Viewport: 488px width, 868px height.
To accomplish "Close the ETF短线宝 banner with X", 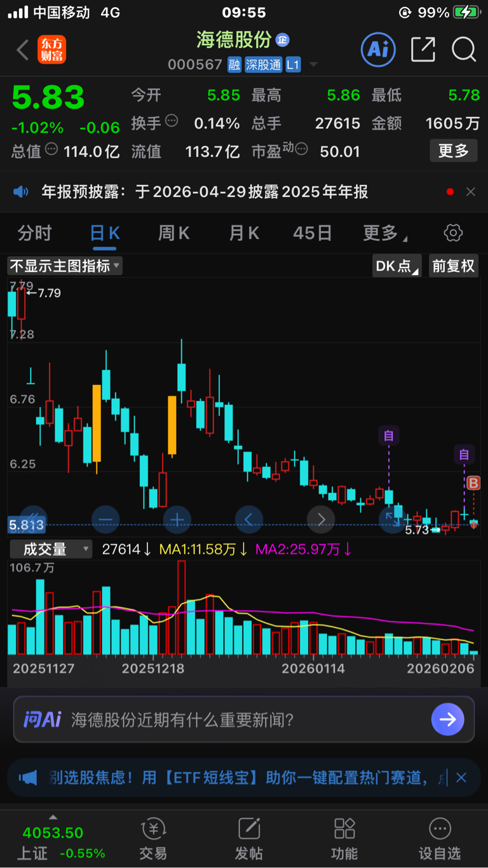I will pyautogui.click(x=461, y=777).
